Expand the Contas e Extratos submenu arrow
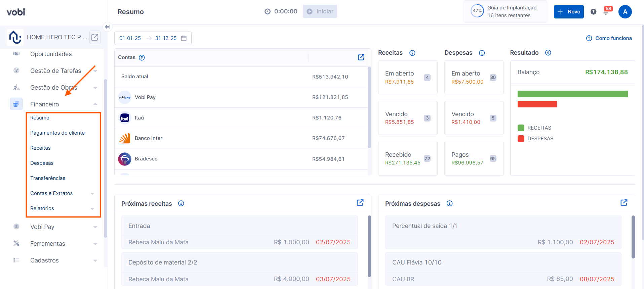Image resolution: width=644 pixels, height=289 pixels. [92, 193]
